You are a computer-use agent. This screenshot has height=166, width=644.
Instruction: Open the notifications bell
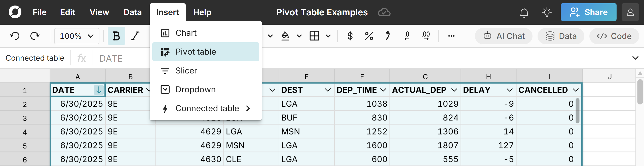point(524,12)
